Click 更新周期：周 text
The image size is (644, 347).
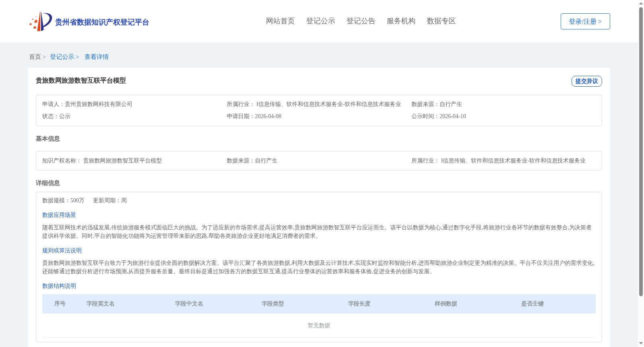click(110, 201)
